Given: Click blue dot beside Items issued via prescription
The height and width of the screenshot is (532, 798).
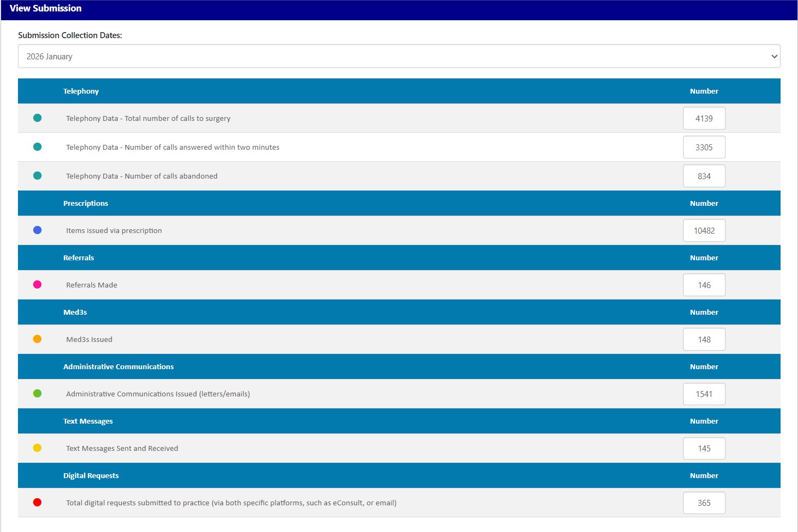Looking at the screenshot, I should (x=37, y=230).
